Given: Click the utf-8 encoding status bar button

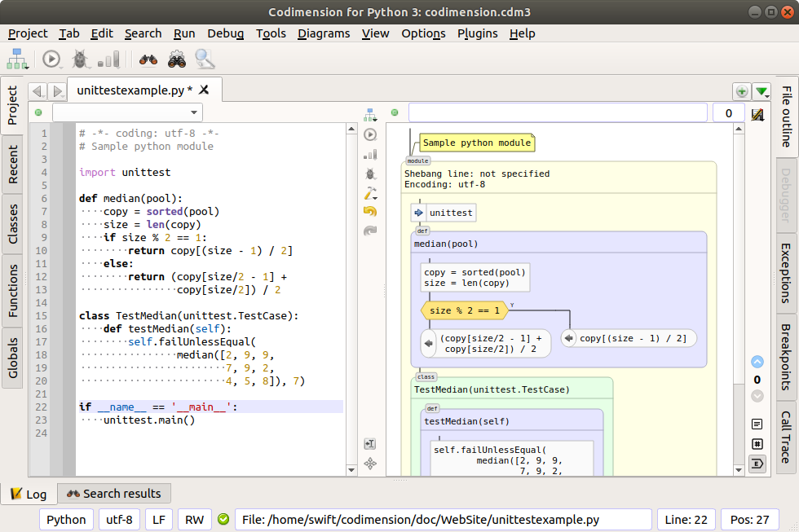Looking at the screenshot, I should [x=119, y=520].
